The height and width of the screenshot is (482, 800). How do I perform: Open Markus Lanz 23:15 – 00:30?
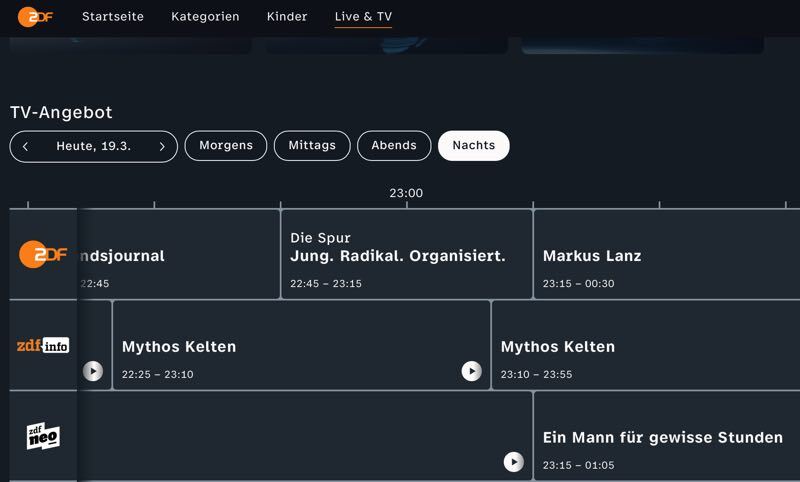click(x=667, y=254)
